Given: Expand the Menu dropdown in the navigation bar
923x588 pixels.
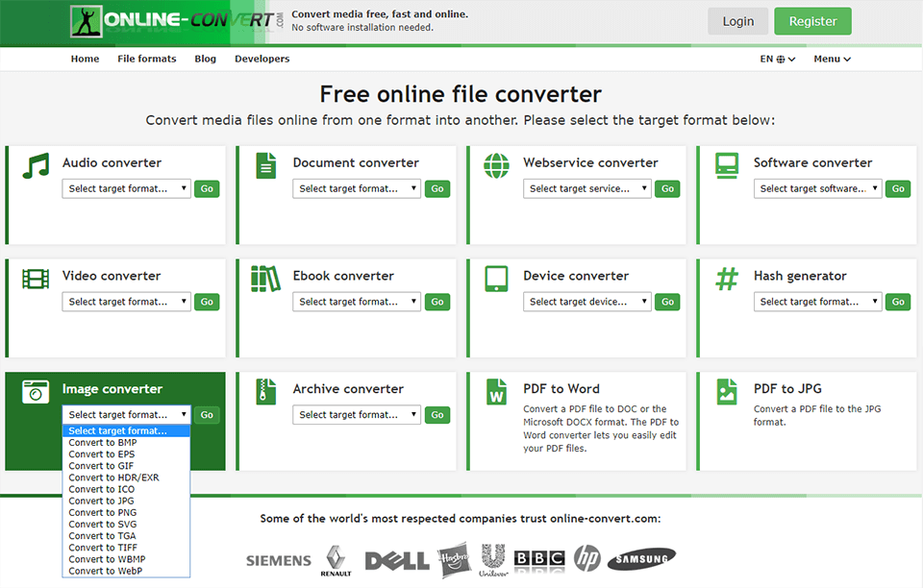Looking at the screenshot, I should click(831, 59).
